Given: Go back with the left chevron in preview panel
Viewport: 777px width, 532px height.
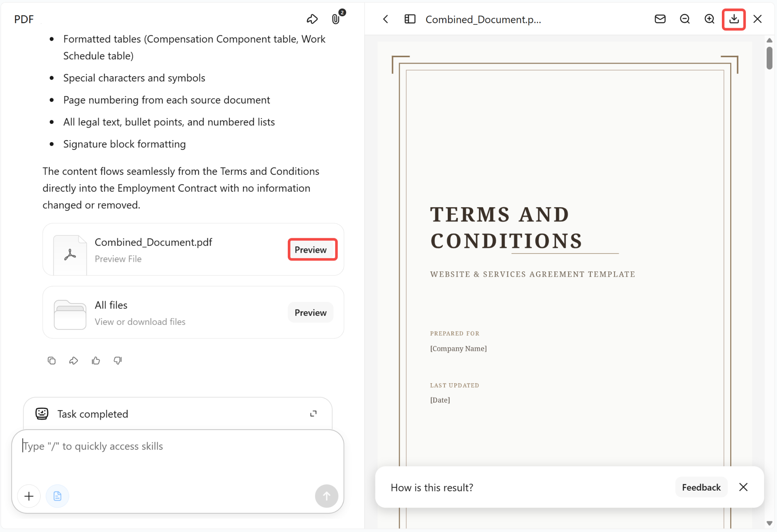Looking at the screenshot, I should [x=386, y=19].
